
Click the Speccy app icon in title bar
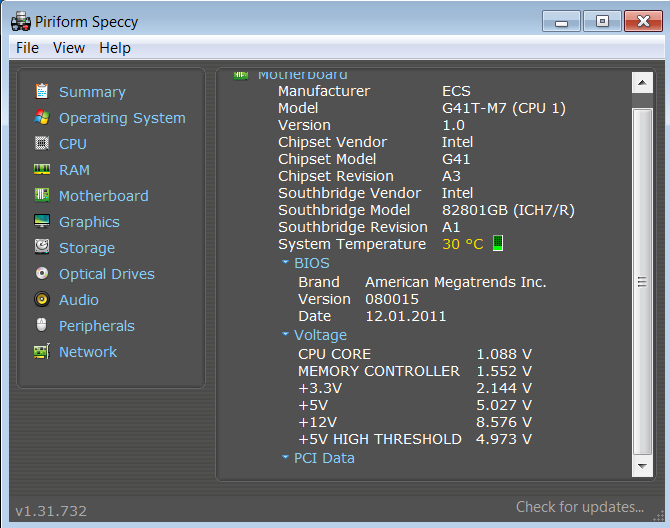coord(21,21)
